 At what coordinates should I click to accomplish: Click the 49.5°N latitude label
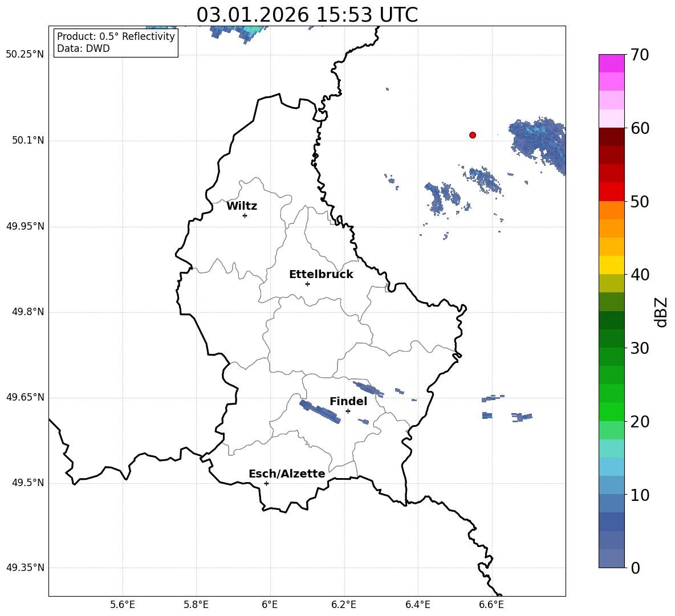tap(28, 483)
